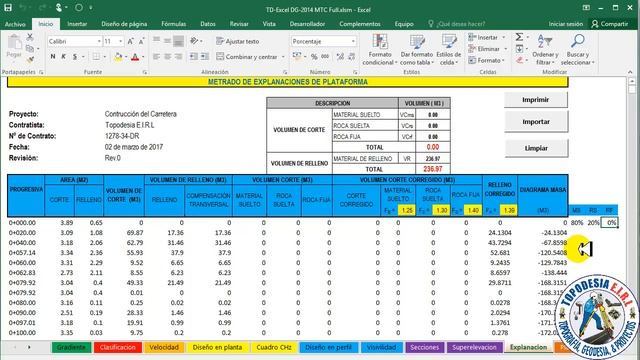The width and height of the screenshot is (640, 360).
Task: Click the Rellenar fill-down icon
Action: click(x=519, y=49)
